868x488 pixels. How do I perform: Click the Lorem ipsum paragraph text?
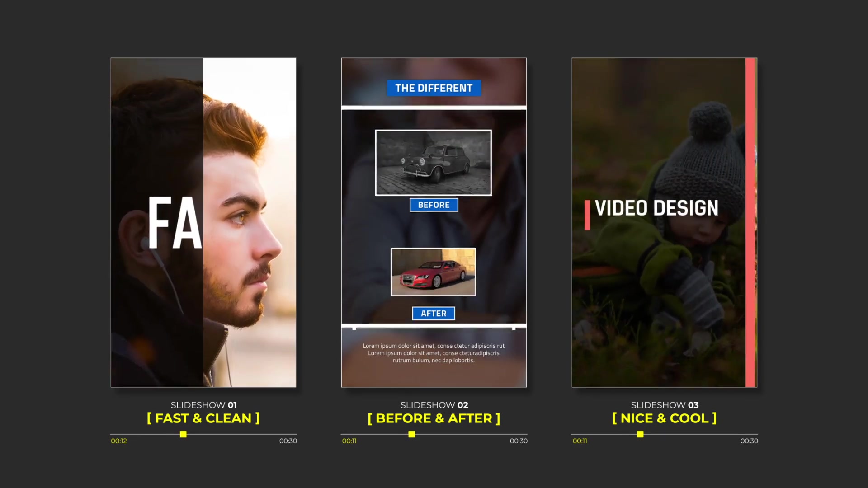click(x=434, y=353)
